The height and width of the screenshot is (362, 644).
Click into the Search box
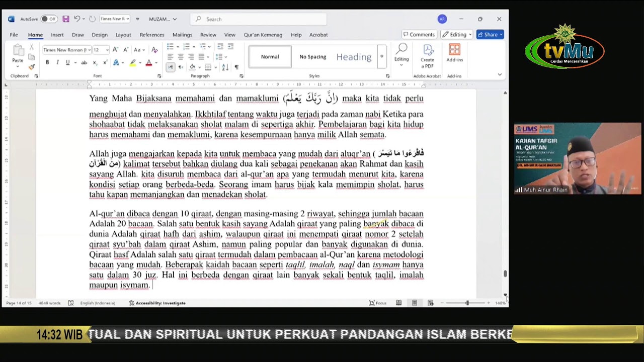(x=259, y=19)
